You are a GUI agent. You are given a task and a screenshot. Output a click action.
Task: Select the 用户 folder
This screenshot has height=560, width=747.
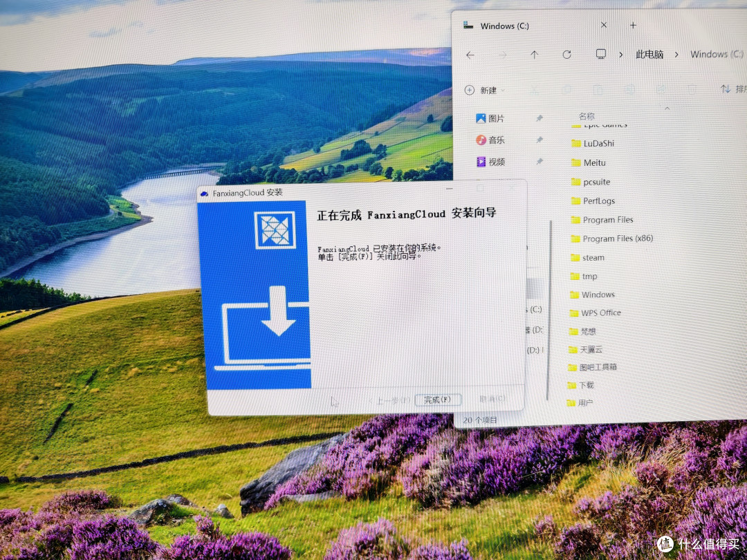(580, 403)
